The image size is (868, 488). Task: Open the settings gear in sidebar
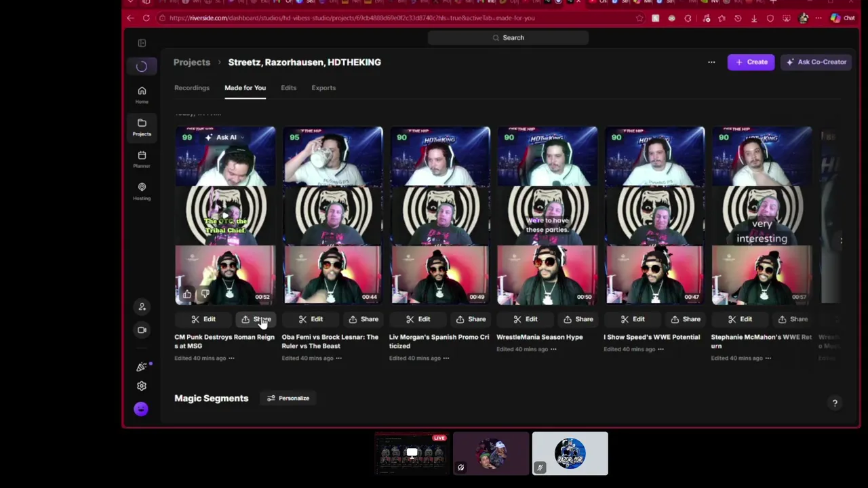(142, 386)
